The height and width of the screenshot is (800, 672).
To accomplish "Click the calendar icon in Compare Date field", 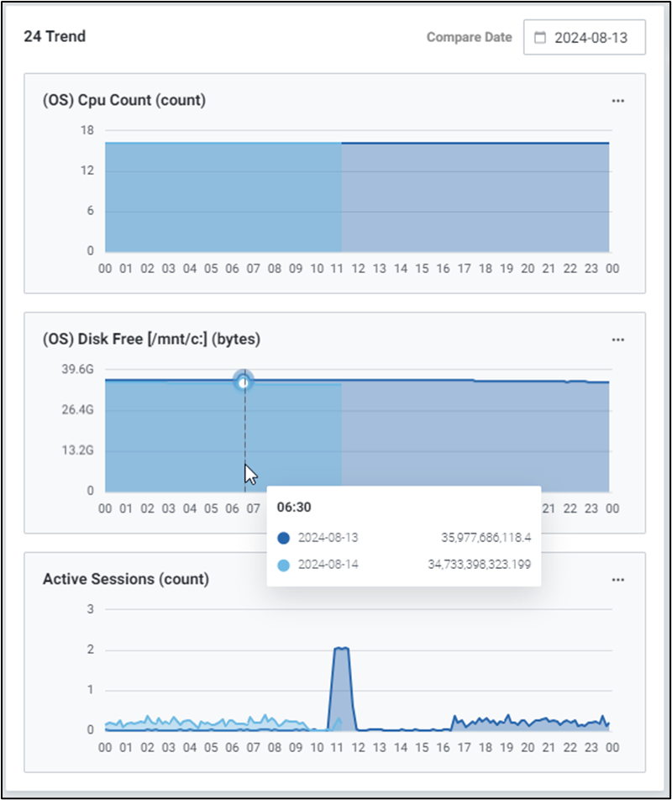I will coord(540,38).
